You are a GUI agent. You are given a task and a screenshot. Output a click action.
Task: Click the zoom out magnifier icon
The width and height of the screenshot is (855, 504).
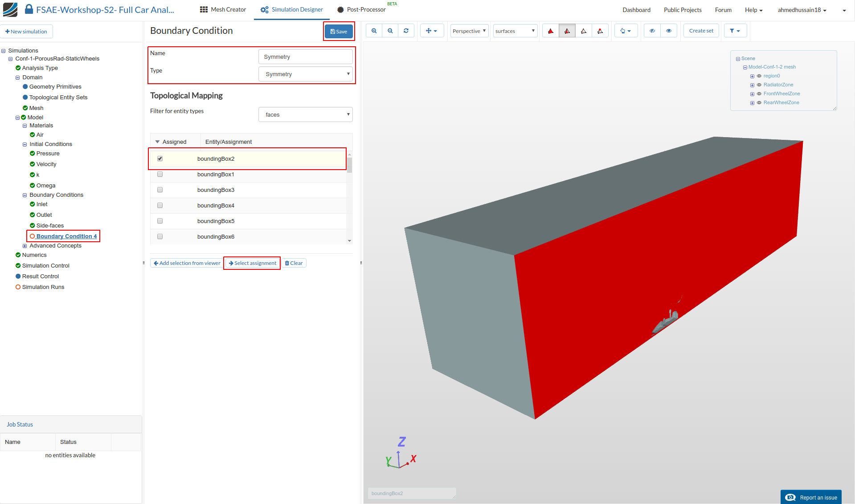click(390, 31)
